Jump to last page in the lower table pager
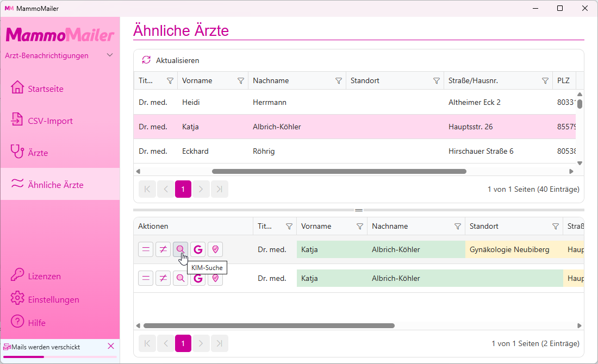 click(219, 343)
